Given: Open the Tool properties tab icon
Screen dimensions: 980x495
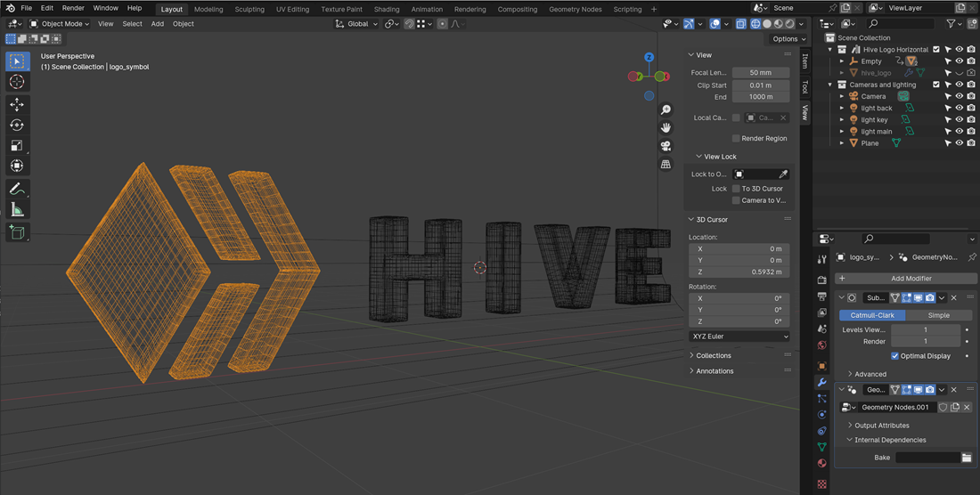Looking at the screenshot, I should coord(822,260).
